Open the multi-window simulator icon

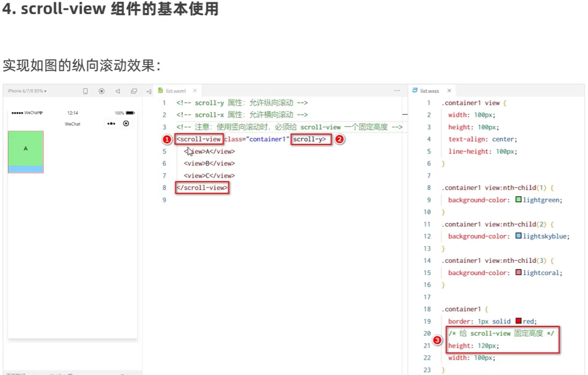[x=134, y=91]
